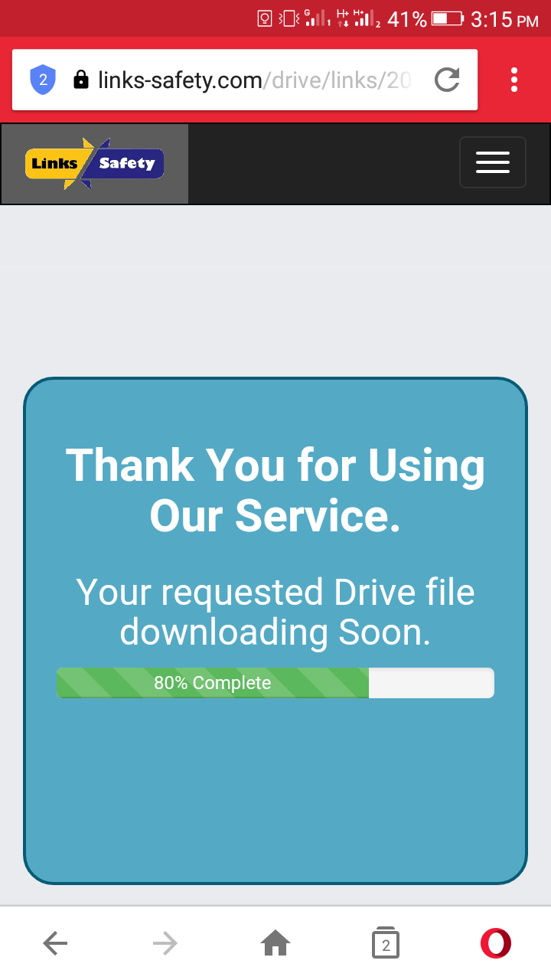Image resolution: width=551 pixels, height=980 pixels.
Task: Open the three-dot browser menu
Action: point(514,80)
